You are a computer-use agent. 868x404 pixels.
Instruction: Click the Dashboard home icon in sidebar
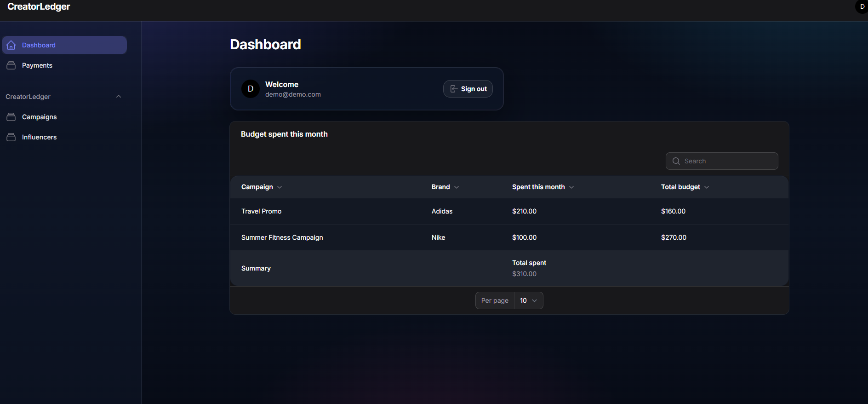[11, 45]
